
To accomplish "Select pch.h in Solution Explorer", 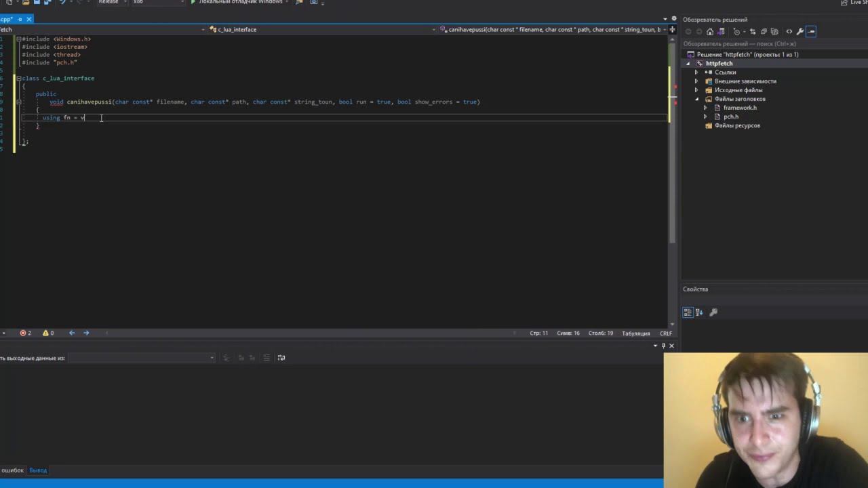I will point(731,117).
